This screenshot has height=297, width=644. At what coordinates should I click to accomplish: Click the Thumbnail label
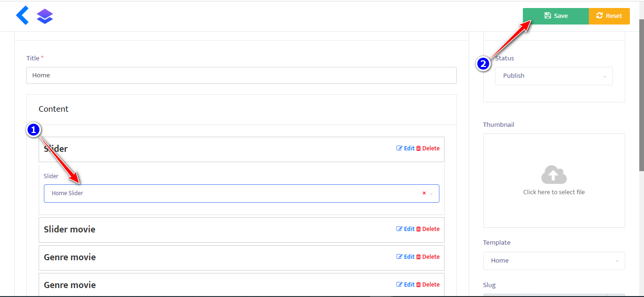498,125
